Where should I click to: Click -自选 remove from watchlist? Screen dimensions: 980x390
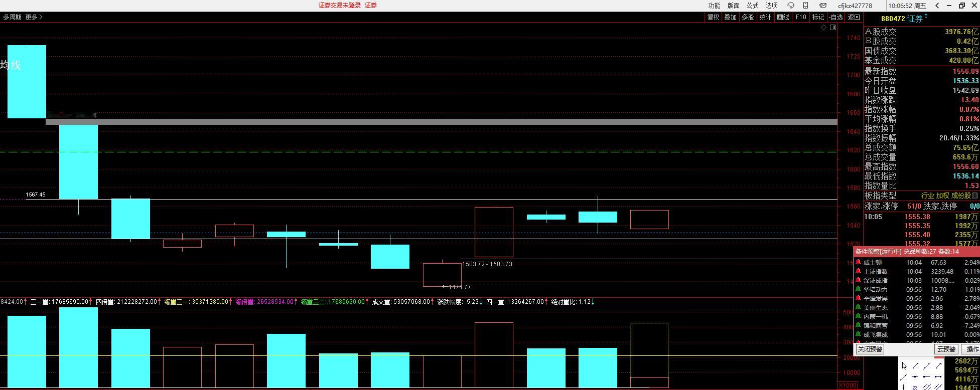click(x=836, y=17)
